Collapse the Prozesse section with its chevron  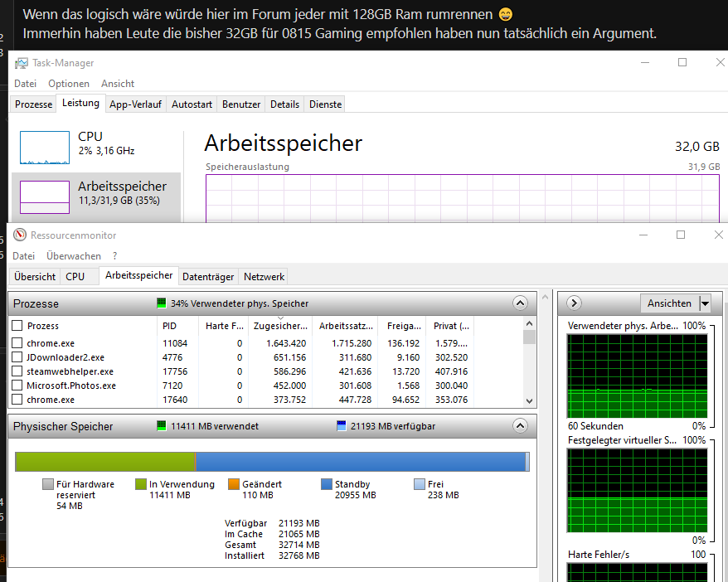pyautogui.click(x=520, y=303)
